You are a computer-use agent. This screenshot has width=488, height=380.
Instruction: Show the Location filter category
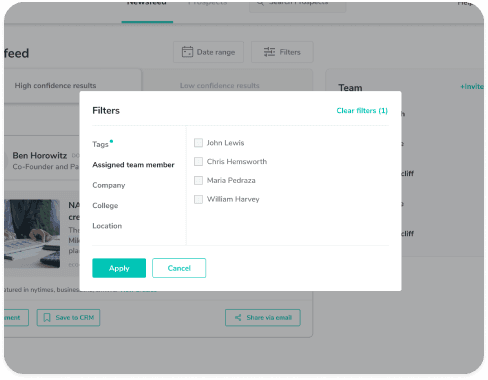click(x=107, y=226)
